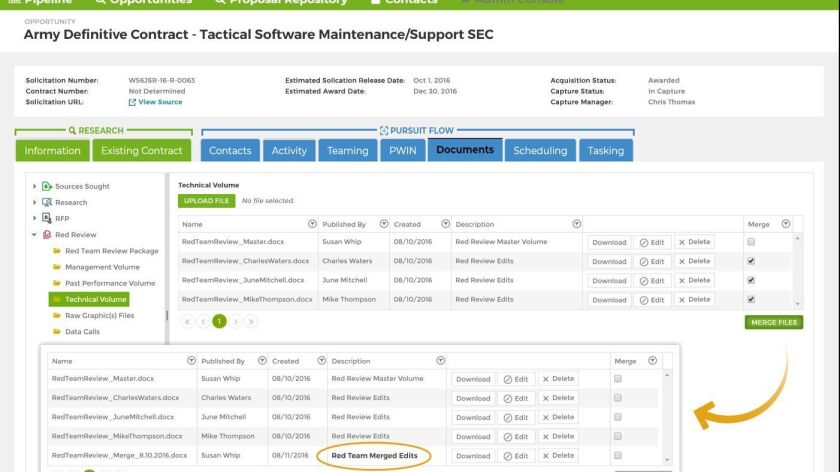Viewport: 840px width, 472px height.
Task: Open the View Source external link icon
Action: 132,102
